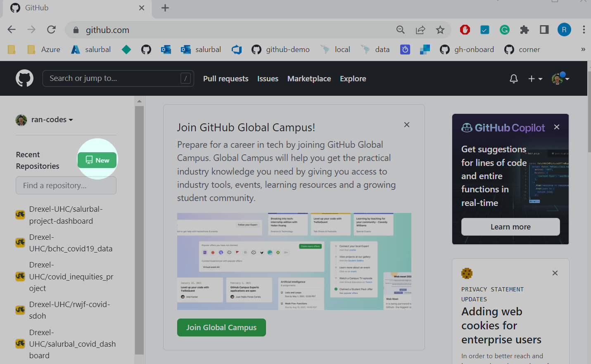
Task: Open the user avatar profile menu
Action: [x=560, y=78]
